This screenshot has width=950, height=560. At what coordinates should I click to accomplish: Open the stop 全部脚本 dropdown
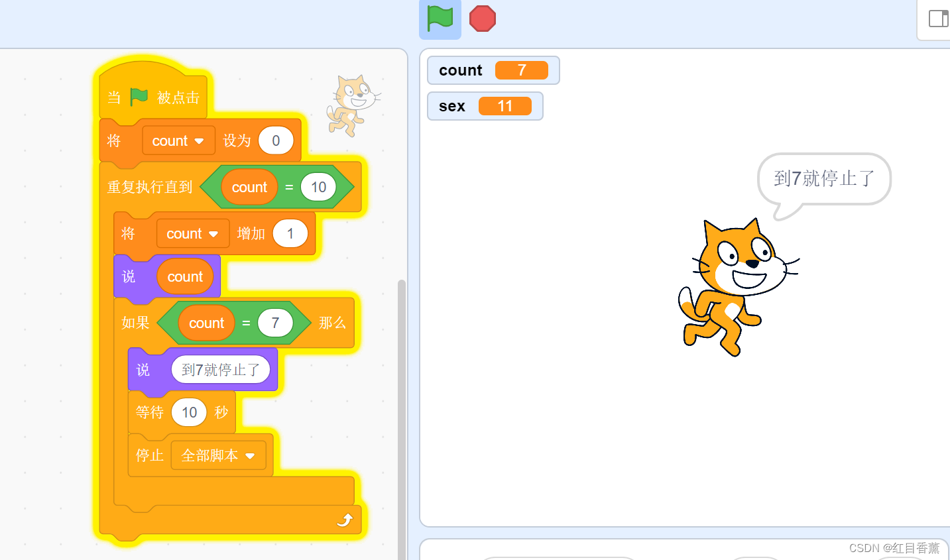click(218, 455)
